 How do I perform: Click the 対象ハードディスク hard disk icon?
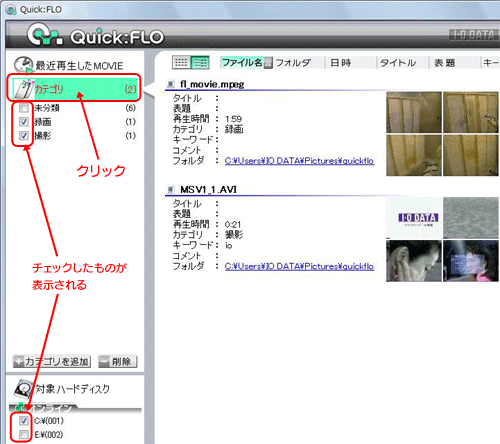[23, 388]
